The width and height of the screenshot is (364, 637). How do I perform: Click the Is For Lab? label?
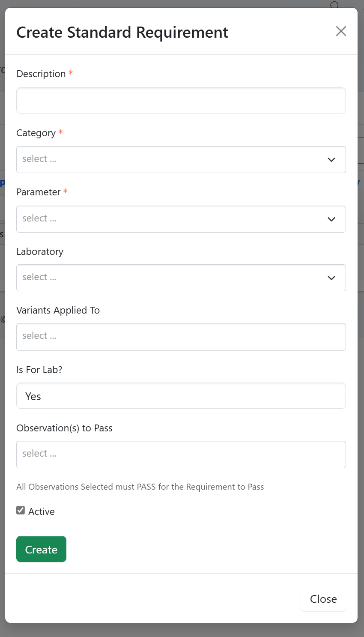(x=39, y=370)
